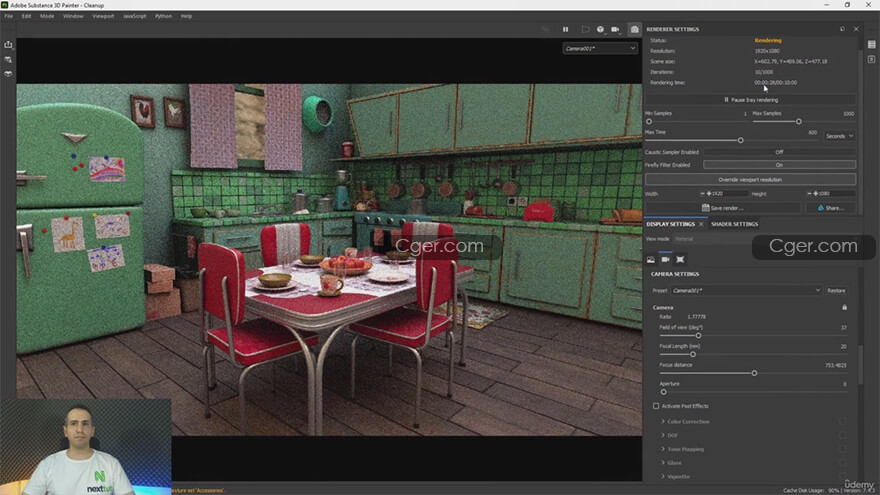Click the Adobe Substance Painter app icon in title bar

tap(4, 5)
